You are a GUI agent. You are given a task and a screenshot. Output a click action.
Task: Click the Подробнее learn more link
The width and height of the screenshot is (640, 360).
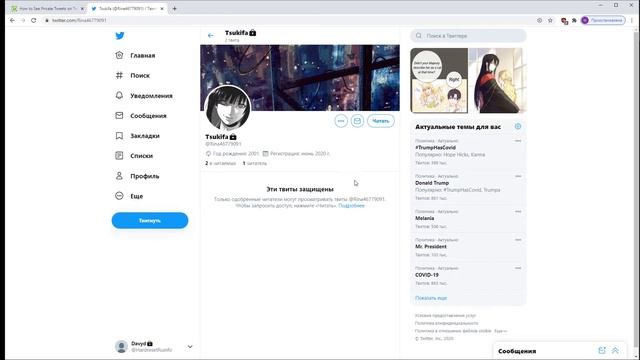tap(351, 206)
